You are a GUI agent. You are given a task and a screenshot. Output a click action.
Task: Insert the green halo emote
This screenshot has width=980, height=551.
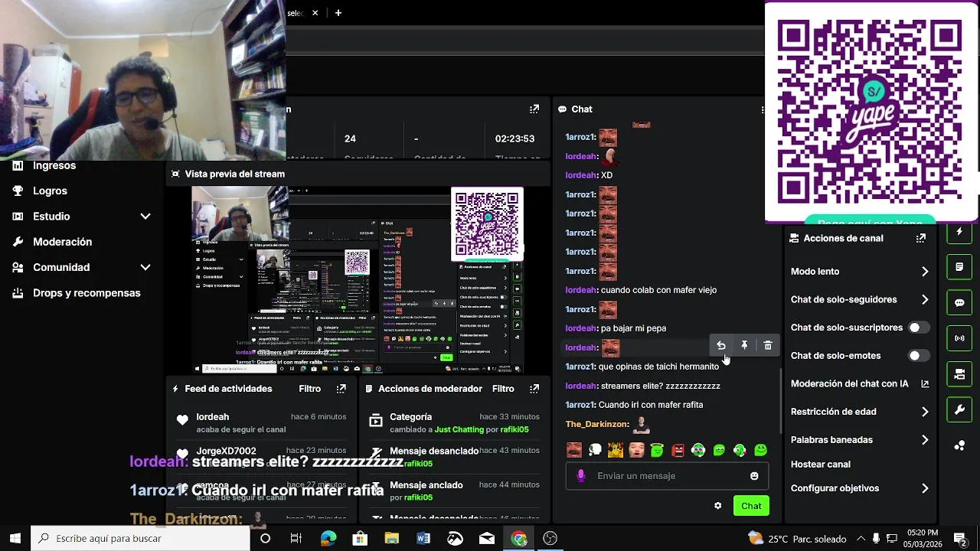point(657,451)
